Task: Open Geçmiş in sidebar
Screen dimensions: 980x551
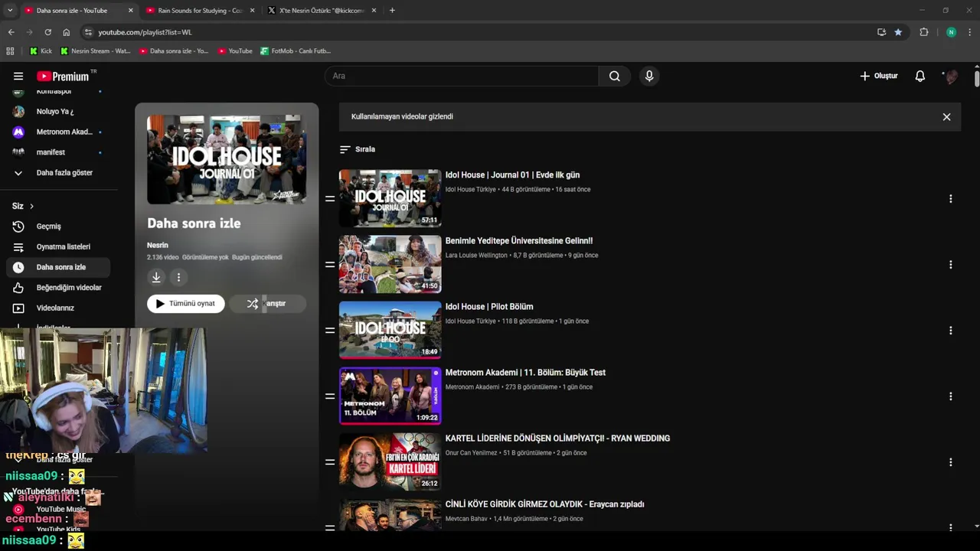Action: (58, 227)
